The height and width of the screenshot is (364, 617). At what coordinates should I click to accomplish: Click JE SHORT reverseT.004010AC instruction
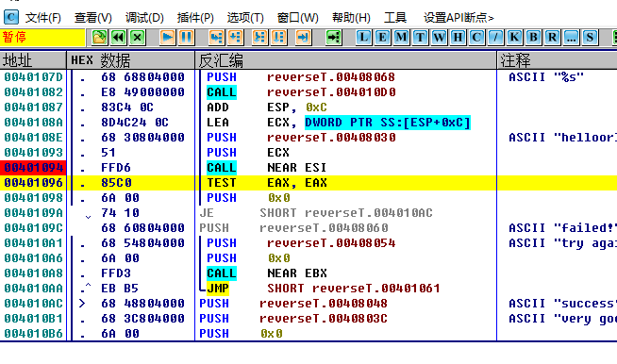(x=316, y=213)
